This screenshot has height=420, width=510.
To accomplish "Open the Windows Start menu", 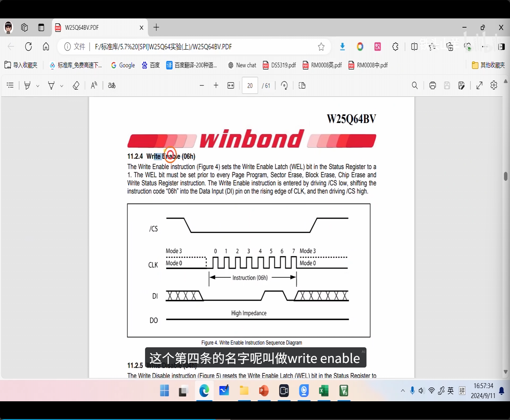I will click(x=165, y=391).
